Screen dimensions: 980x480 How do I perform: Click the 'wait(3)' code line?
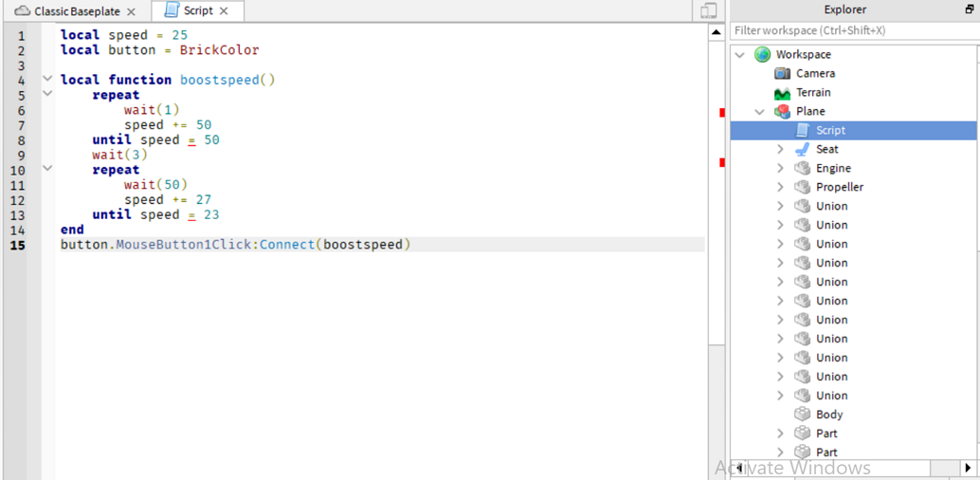(x=119, y=154)
